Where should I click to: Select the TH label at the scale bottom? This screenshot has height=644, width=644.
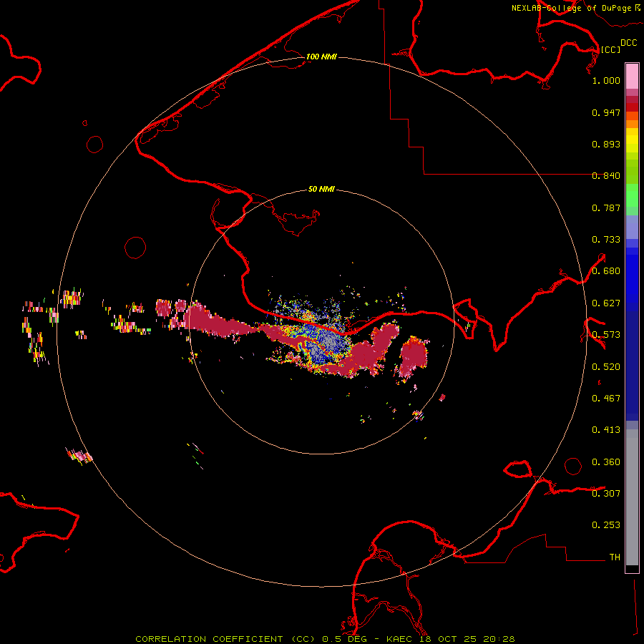coord(615,557)
